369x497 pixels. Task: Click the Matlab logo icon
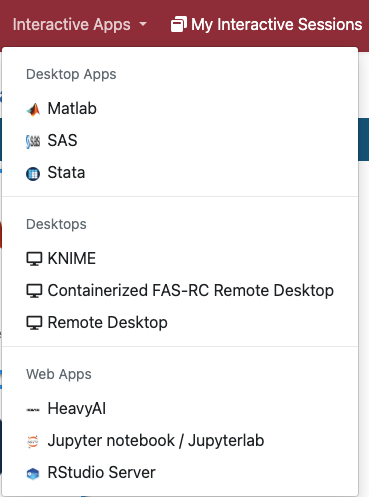[33, 109]
